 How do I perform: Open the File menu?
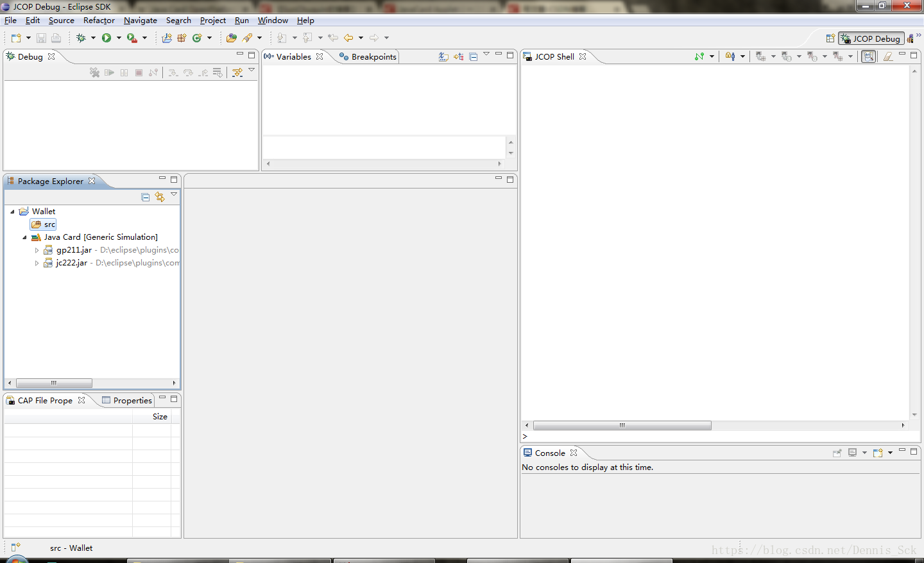10,21
